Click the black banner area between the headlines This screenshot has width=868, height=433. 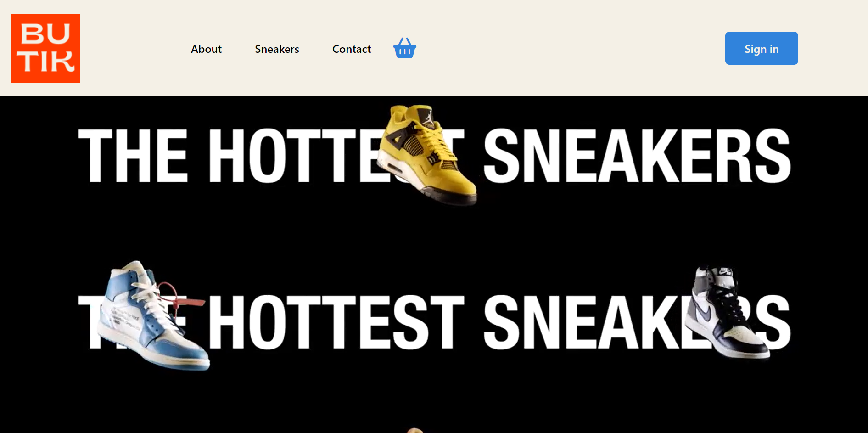tap(434, 239)
